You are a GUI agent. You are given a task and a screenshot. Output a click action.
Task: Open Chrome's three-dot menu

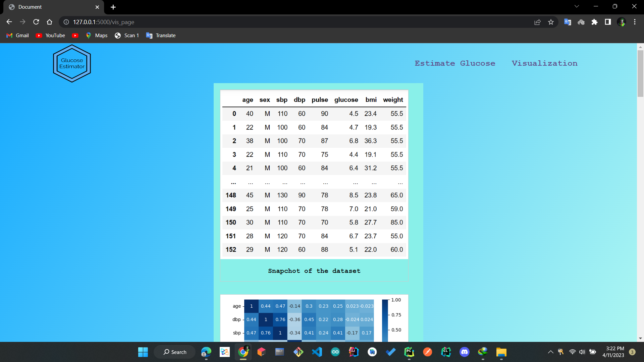[x=635, y=22]
